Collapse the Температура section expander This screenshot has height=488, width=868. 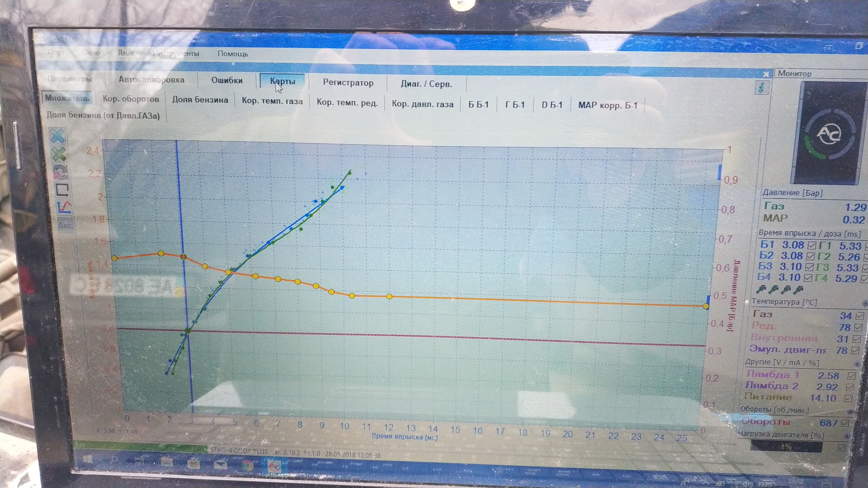tap(864, 303)
